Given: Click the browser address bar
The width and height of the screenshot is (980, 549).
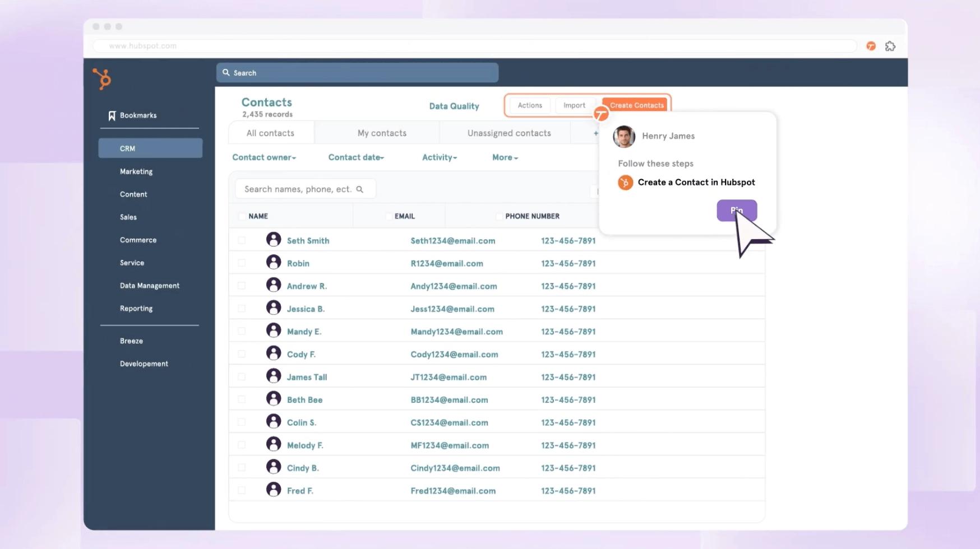Looking at the screenshot, I should click(475, 46).
